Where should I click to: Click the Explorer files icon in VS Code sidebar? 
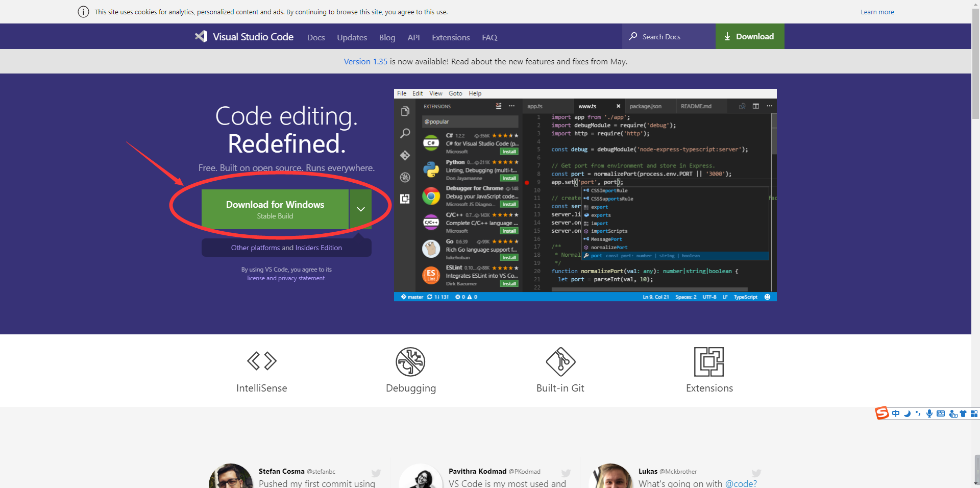[405, 111]
